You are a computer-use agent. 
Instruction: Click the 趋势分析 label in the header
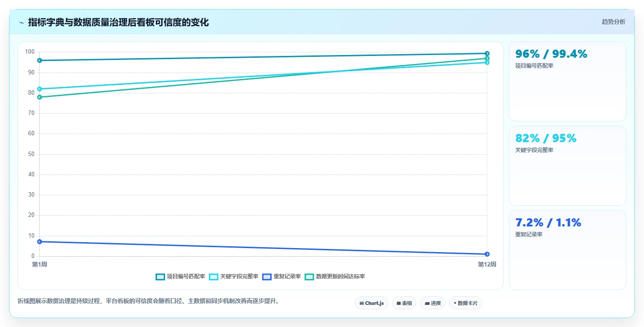(x=613, y=22)
